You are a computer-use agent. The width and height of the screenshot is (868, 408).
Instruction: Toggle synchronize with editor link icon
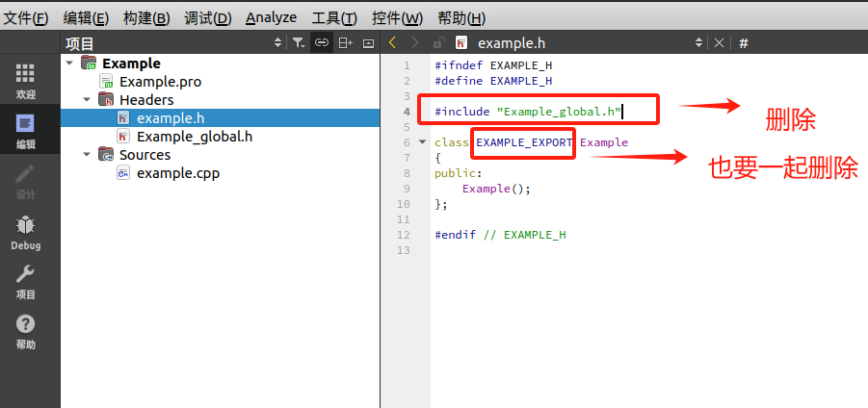(322, 42)
